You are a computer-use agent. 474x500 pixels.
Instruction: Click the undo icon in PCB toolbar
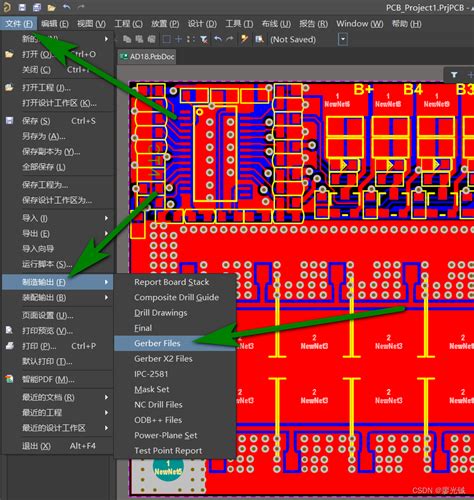[x=218, y=39]
